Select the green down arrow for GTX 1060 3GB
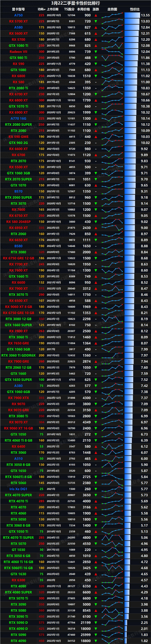151x644 pixels. pyautogui.click(x=96, y=173)
